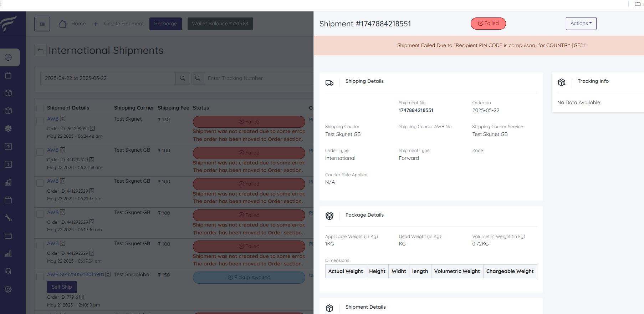The width and height of the screenshot is (644, 314).
Task: Click the Create Shipment menu item
Action: point(124,24)
